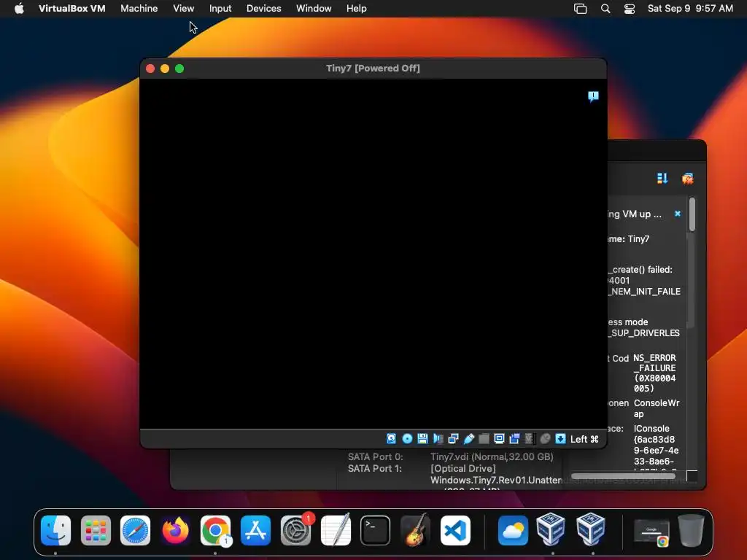Open the network adapters indicator in status bar
The image size is (747, 560).
[453, 438]
